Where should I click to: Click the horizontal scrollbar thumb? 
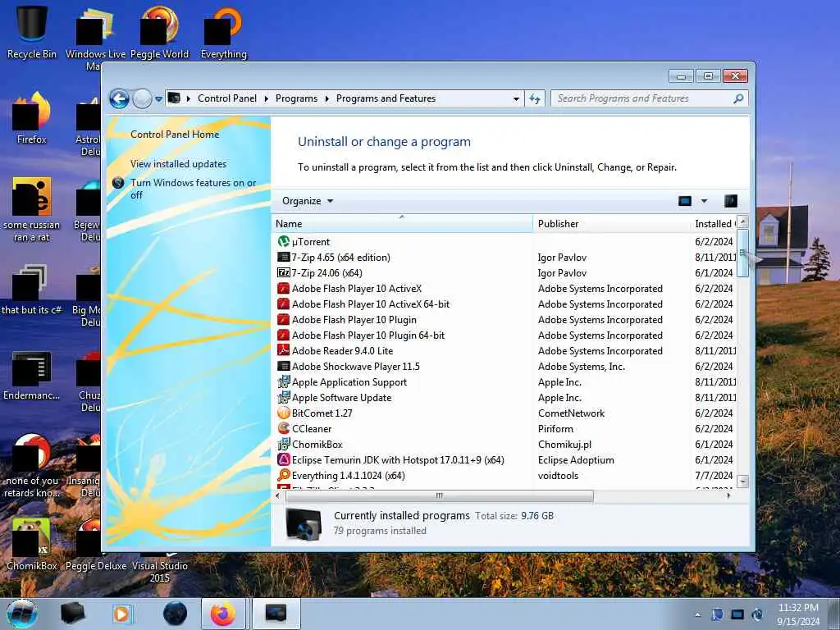click(440, 496)
